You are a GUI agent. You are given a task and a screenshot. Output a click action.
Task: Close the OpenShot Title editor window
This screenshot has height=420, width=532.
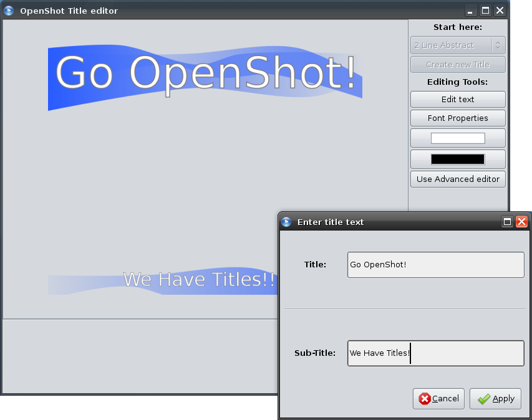pos(500,11)
